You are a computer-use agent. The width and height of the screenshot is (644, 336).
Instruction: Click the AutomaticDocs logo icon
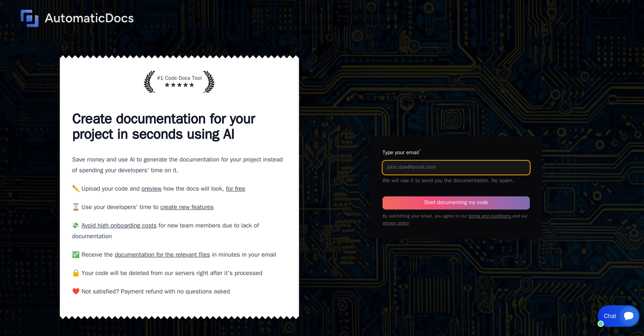29,18
